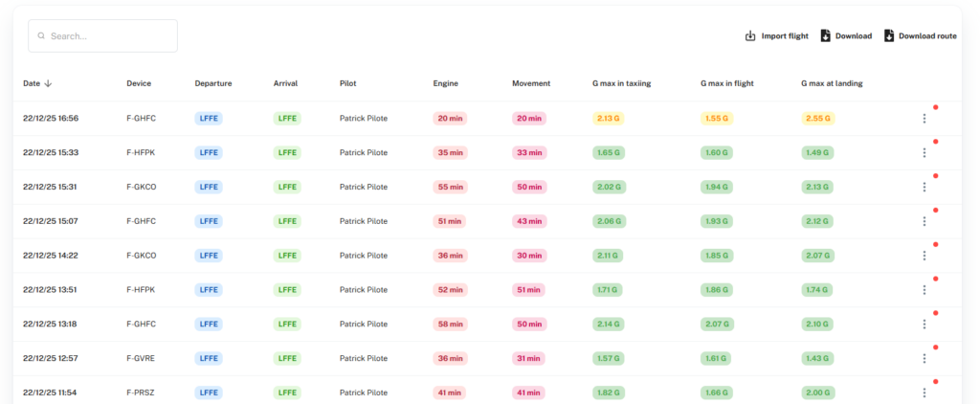Open the three-dot menu for the 14:22 flight
The height and width of the screenshot is (404, 980).
tap(924, 256)
